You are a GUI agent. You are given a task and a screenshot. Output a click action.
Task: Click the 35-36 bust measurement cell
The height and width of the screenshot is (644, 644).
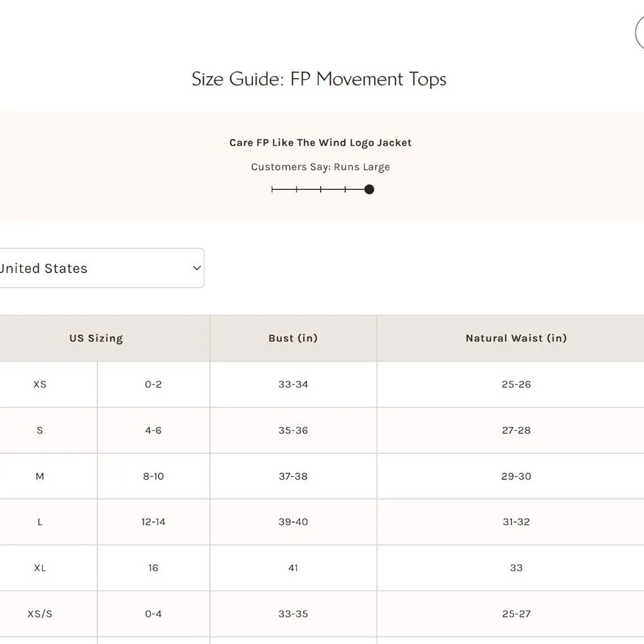point(293,430)
